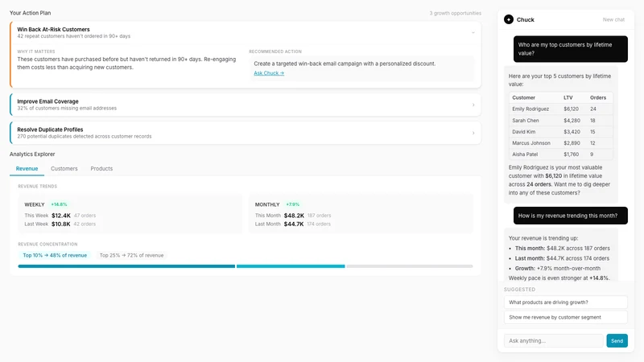This screenshot has height=362, width=644.
Task: Click the $4,280 LTV cell
Action: pyautogui.click(x=572, y=121)
